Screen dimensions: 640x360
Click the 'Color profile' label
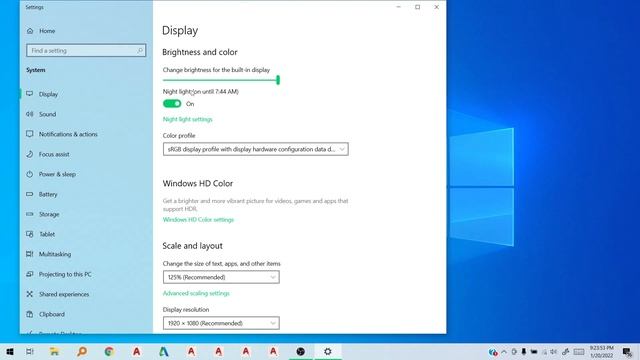(179, 136)
